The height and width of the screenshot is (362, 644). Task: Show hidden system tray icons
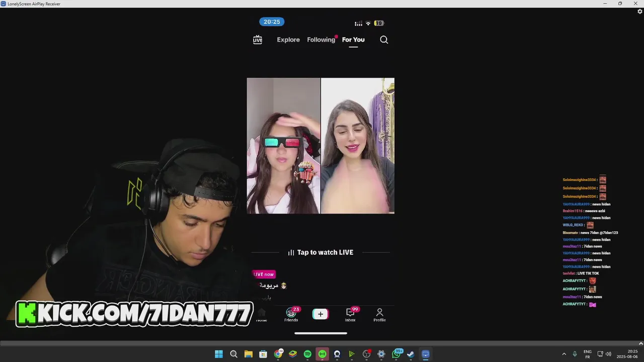pos(564,354)
